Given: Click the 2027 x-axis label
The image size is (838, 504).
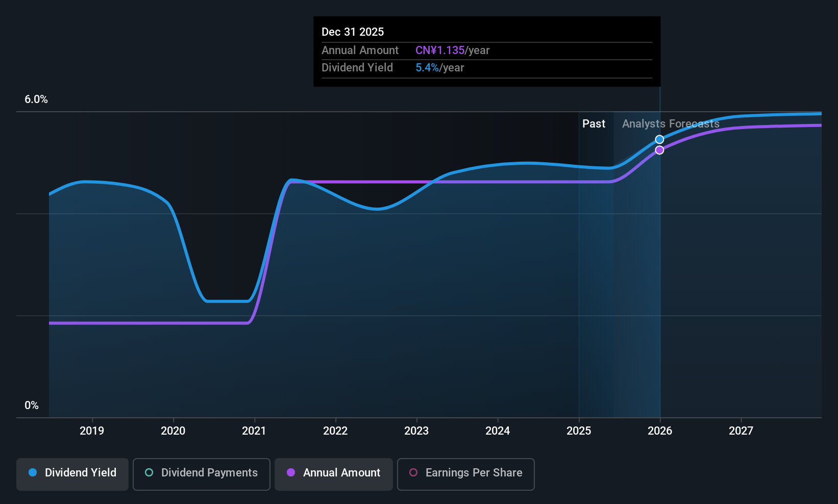Looking at the screenshot, I should [x=741, y=431].
